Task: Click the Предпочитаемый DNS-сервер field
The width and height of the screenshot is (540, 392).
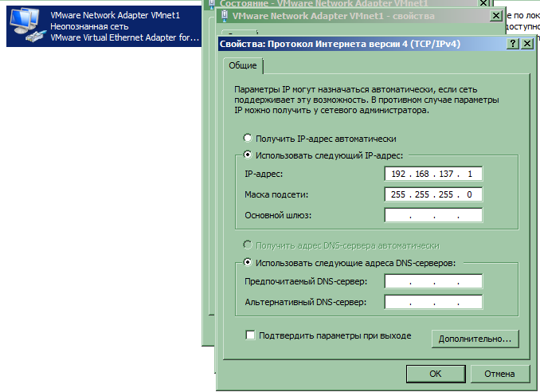Action: click(433, 281)
